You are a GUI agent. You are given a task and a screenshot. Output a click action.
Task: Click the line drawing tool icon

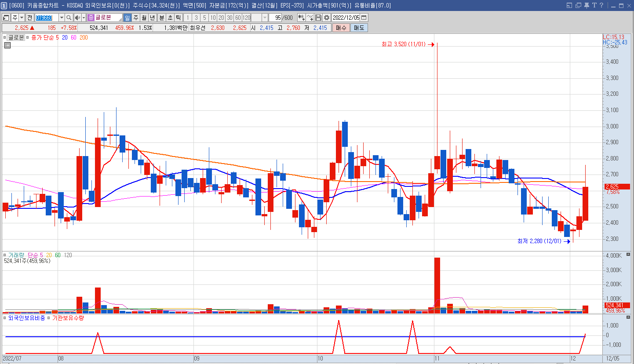310,18
